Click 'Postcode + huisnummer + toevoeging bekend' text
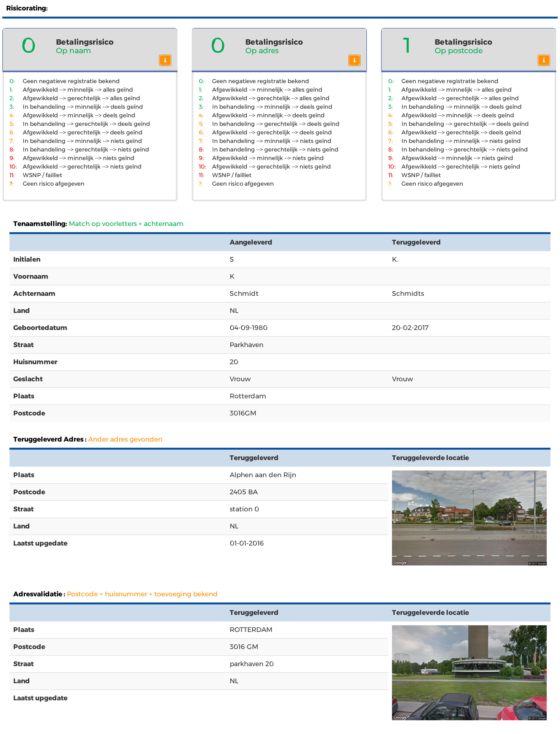This screenshot has height=734, width=560. pos(142,594)
